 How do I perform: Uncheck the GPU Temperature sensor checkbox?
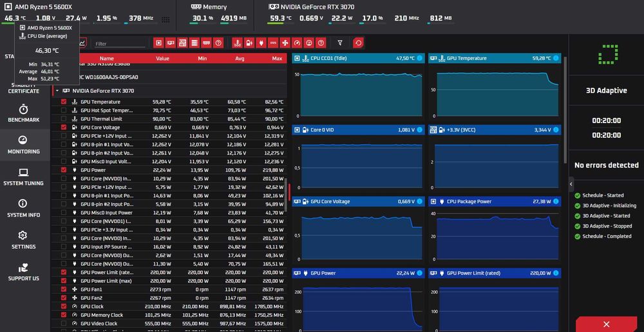[x=64, y=102]
